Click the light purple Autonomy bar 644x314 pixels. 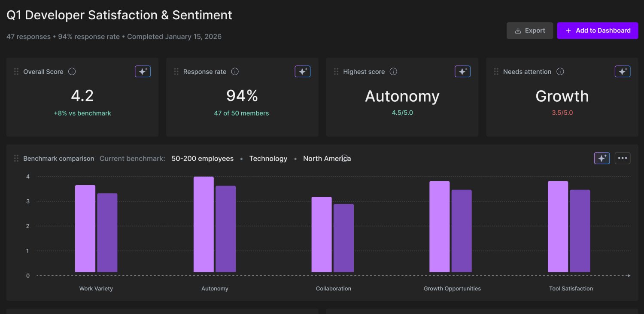(204, 224)
